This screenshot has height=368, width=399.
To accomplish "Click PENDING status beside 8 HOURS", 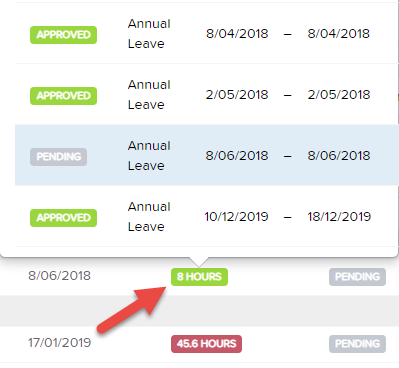I will pos(357,277).
